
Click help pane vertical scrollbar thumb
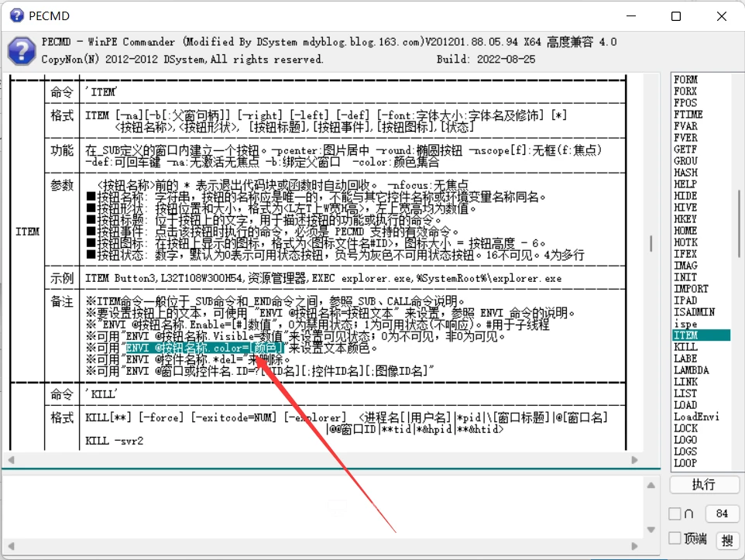pos(651,243)
